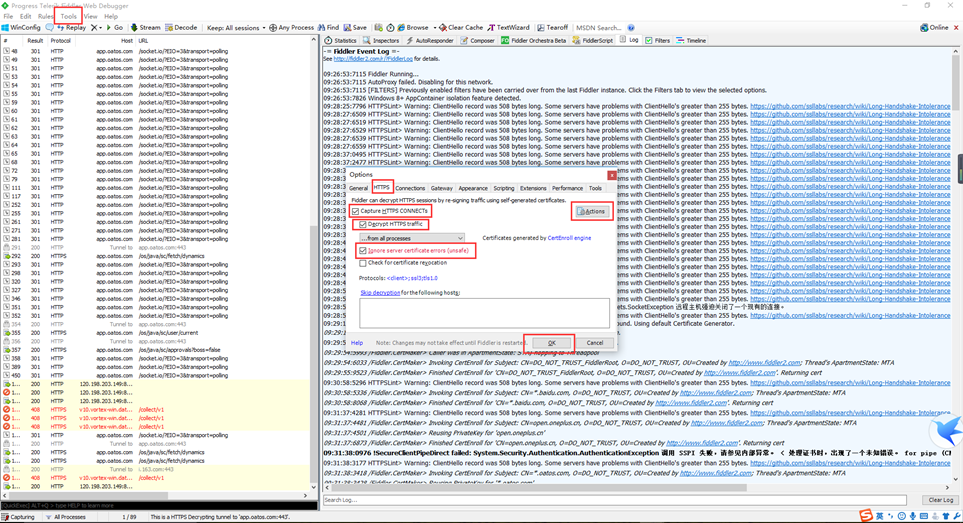Click the Browse toolbar button
The width and height of the screenshot is (963, 523).
point(413,28)
